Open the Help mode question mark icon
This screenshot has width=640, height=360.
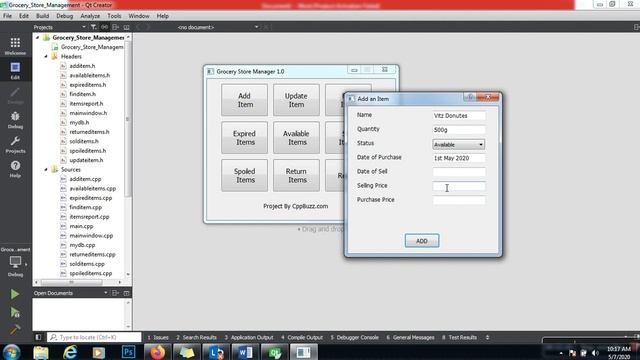(15, 169)
